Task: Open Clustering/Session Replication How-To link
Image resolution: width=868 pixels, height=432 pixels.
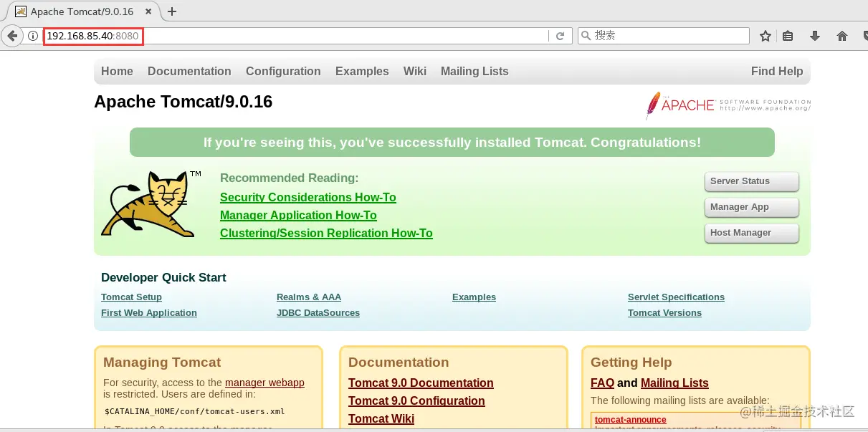Action: (x=326, y=233)
